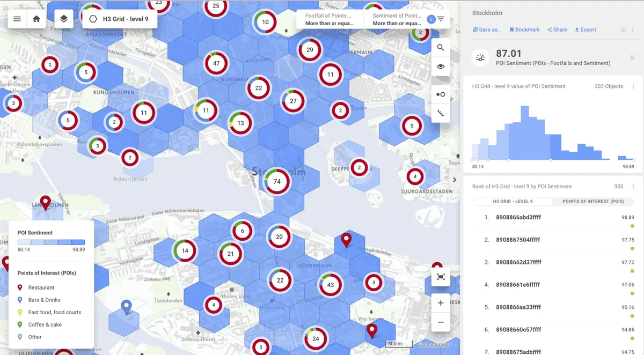Click the Save as... link
644x355 pixels.
pos(487,29)
